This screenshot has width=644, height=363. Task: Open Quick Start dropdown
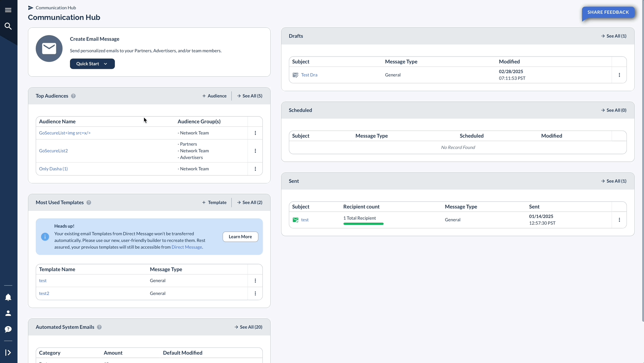pyautogui.click(x=92, y=64)
